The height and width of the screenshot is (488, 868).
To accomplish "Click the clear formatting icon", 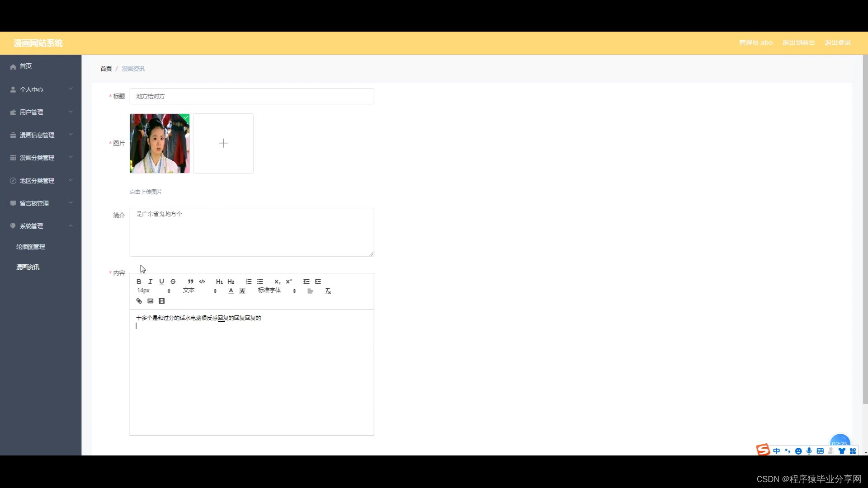I will tap(328, 291).
